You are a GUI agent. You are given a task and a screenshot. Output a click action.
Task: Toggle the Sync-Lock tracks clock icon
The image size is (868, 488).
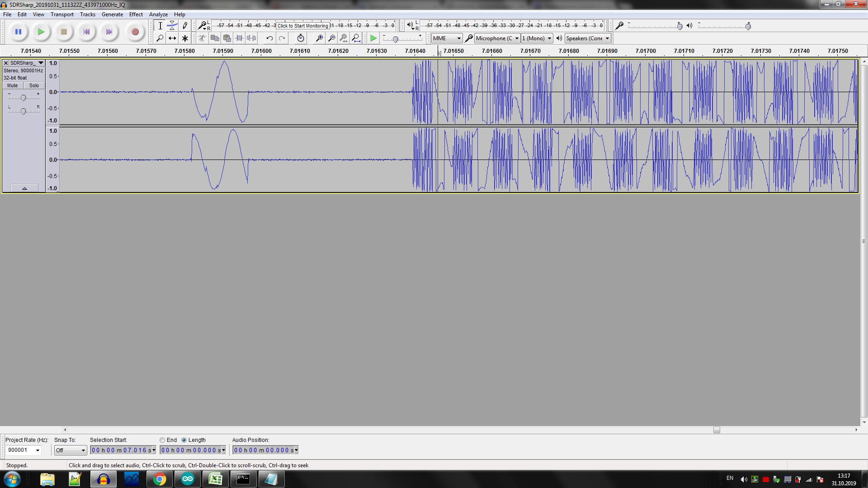tap(301, 38)
